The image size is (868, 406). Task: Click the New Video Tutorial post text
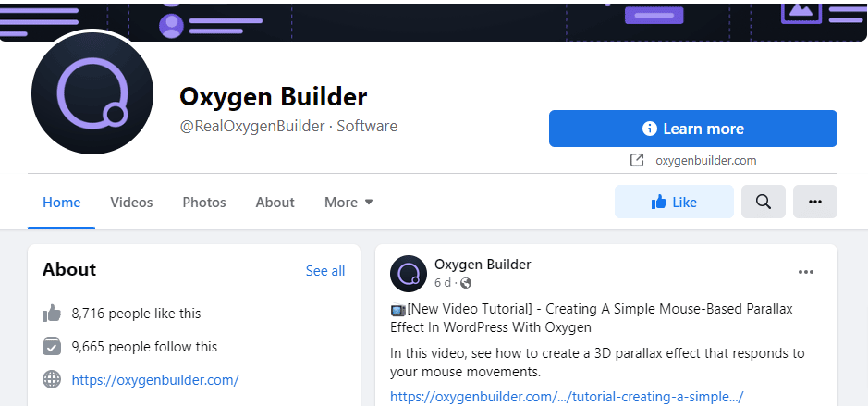592,318
